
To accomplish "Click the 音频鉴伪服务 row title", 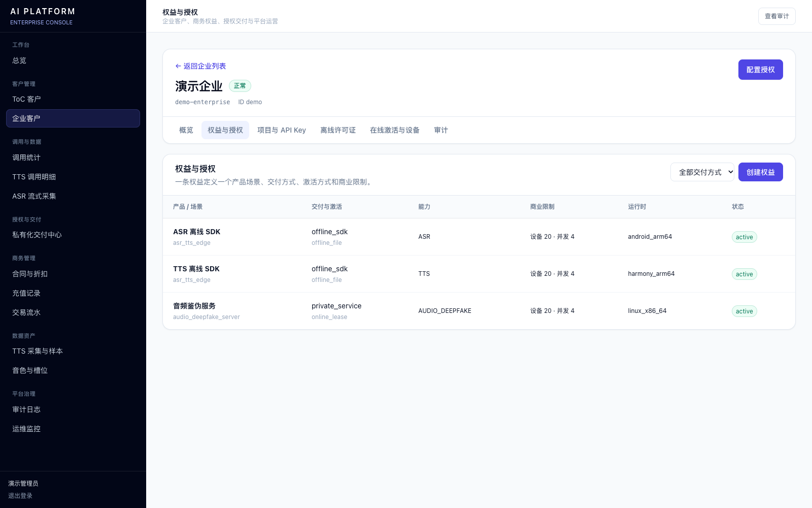I will pyautogui.click(x=194, y=306).
